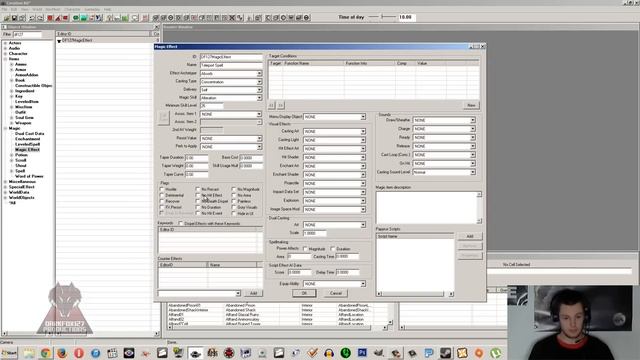Click New under Target Conditions
This screenshot has height=360, width=640.
[x=471, y=105]
